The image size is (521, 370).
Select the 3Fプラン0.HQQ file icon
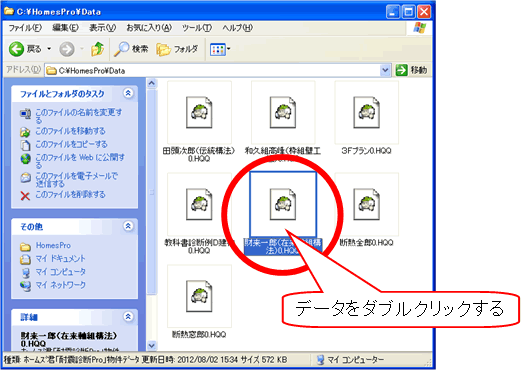(366, 113)
